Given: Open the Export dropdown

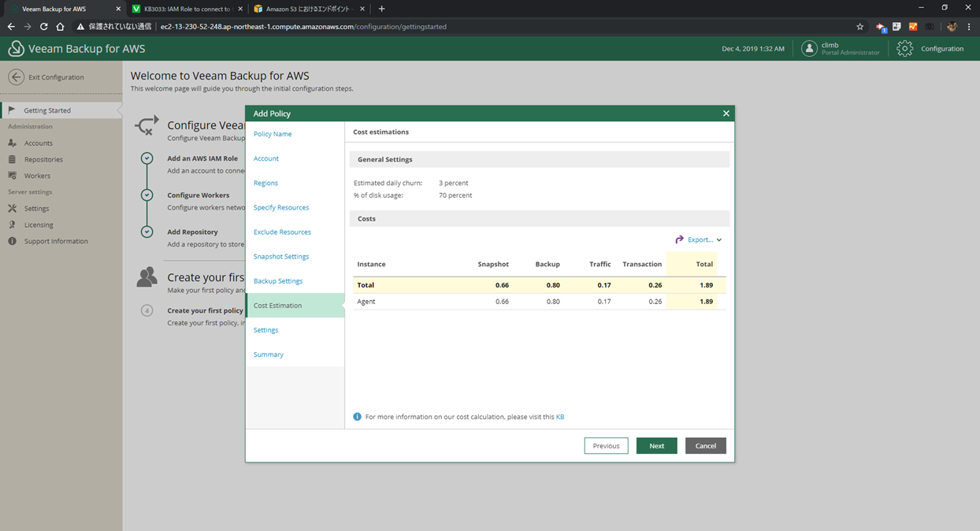Looking at the screenshot, I should [x=699, y=240].
